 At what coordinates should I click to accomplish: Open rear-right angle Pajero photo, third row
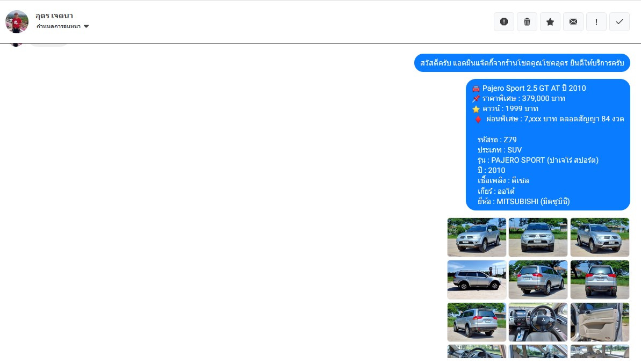click(x=477, y=322)
